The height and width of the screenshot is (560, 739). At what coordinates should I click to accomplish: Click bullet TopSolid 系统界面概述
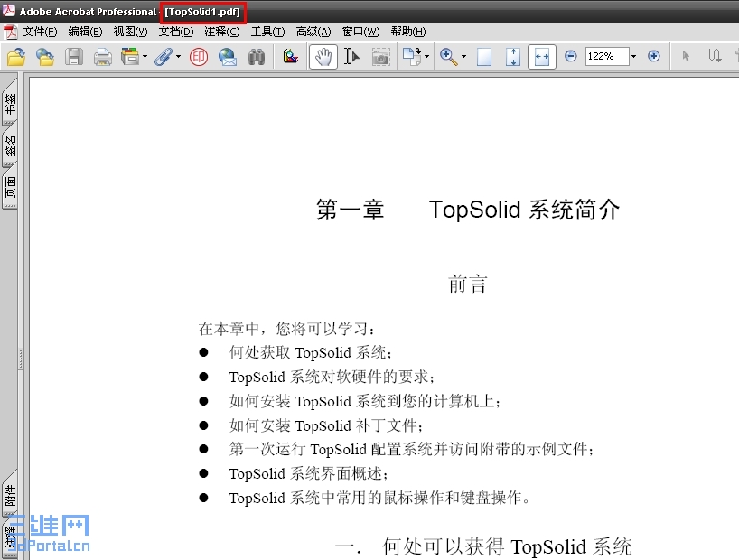309,473
